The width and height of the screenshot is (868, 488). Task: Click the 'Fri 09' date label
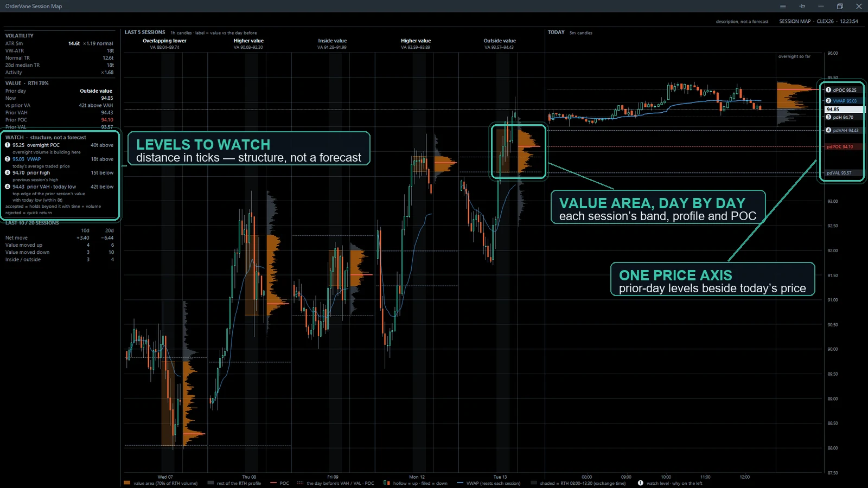click(x=333, y=477)
